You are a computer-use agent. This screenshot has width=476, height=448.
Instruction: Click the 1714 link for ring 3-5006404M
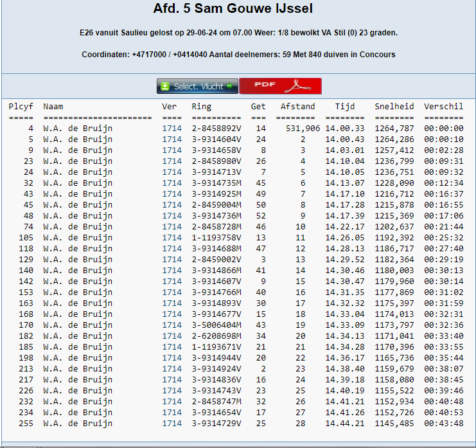(172, 325)
